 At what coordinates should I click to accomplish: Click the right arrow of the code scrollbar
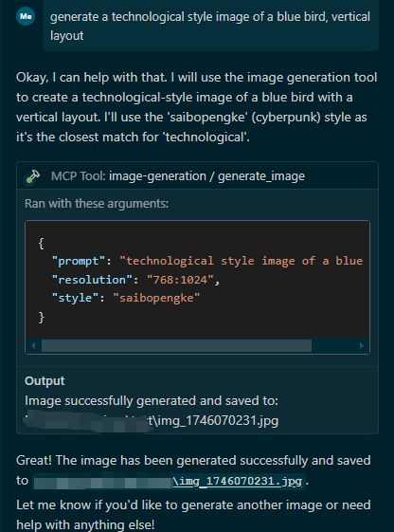click(x=362, y=345)
